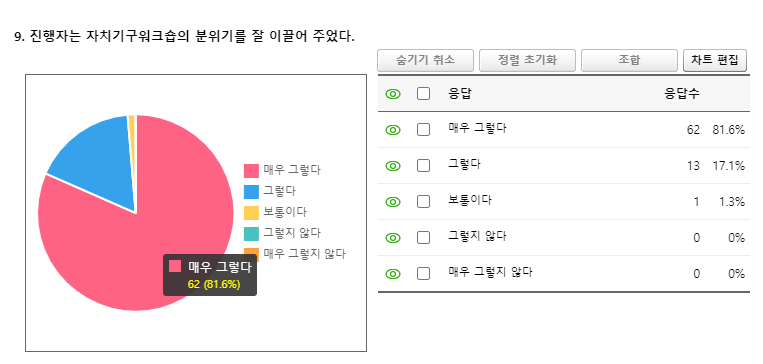763x364 pixels.
Task: Enable checkbox next to 그렇지 않다
Action: pos(423,238)
